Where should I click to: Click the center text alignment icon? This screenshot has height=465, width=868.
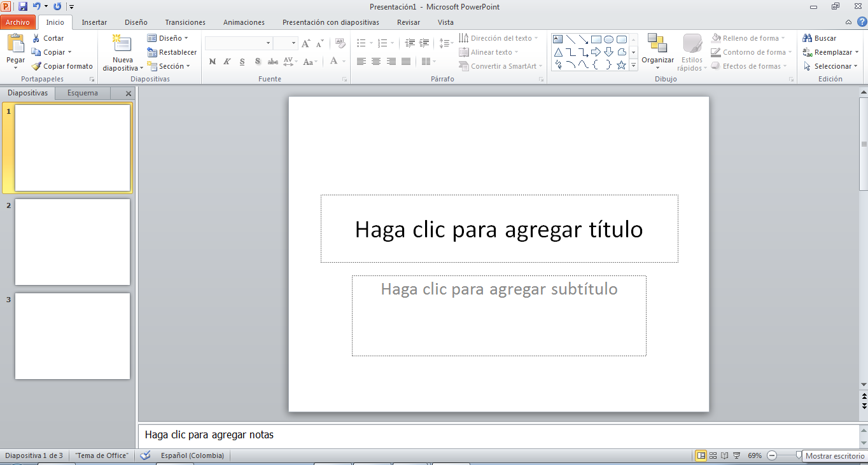pyautogui.click(x=376, y=62)
